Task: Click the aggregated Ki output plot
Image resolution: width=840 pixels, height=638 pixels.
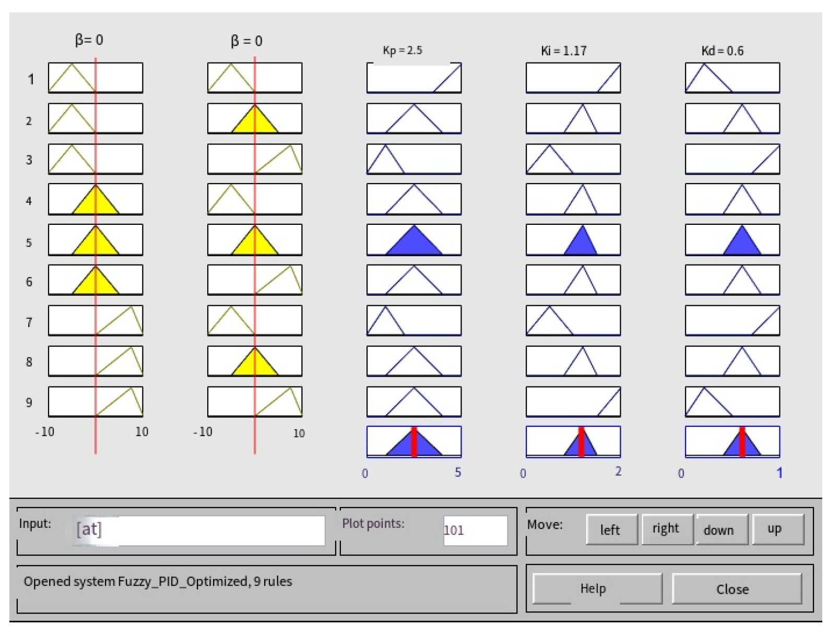Action: point(573,442)
